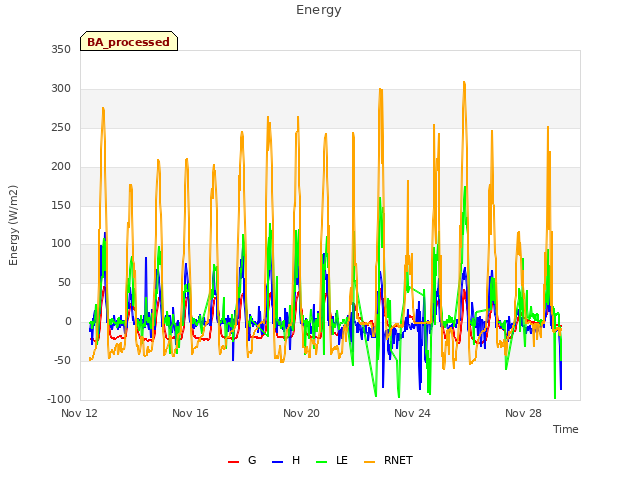Toggle the RNET series legend entry
Screen dimensions: 640x480
pos(388,460)
